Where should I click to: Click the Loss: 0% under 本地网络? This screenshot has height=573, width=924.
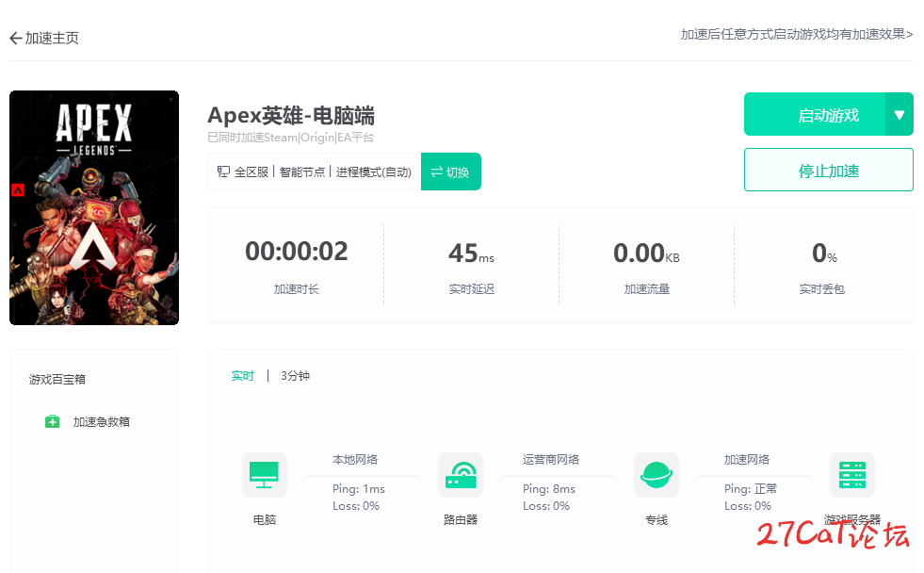click(356, 506)
